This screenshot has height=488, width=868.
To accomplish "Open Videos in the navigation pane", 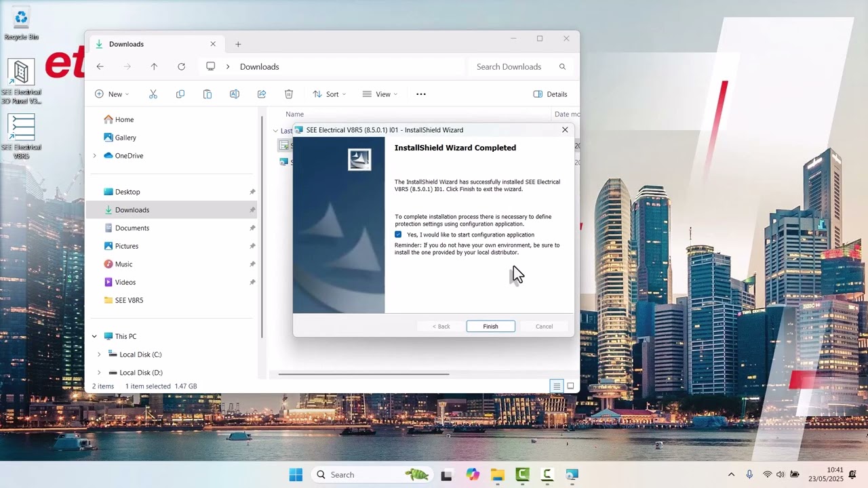I will click(x=125, y=282).
